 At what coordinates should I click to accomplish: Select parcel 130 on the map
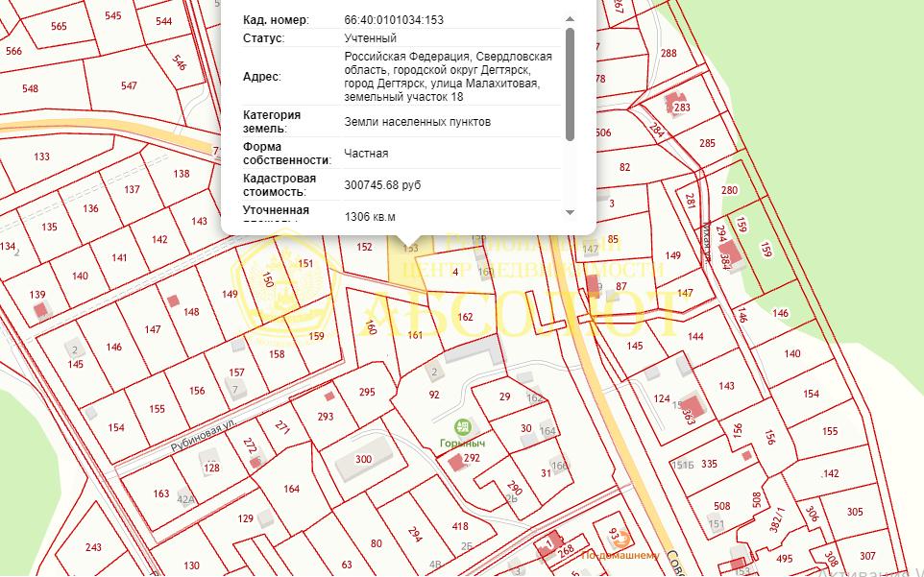click(191, 565)
